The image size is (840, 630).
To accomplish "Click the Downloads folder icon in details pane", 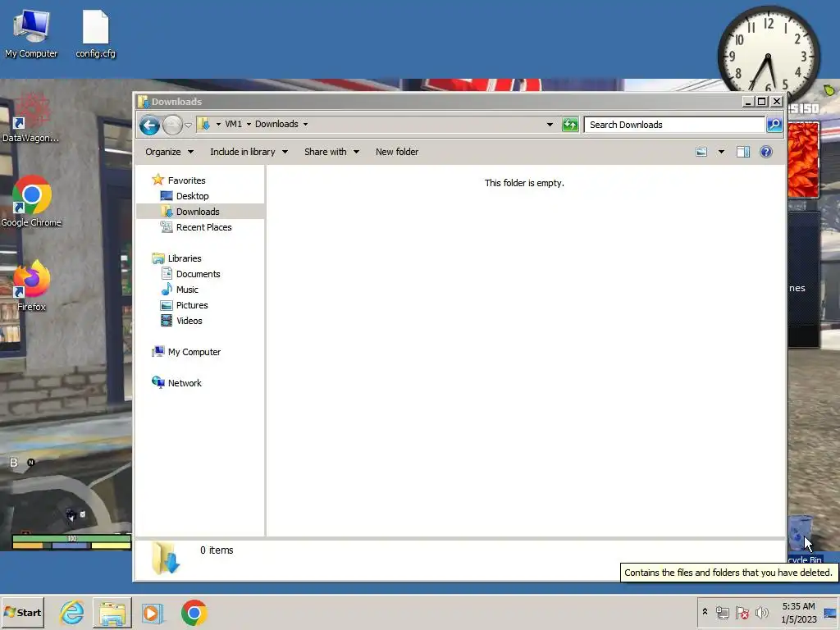I will pyautogui.click(x=165, y=558).
